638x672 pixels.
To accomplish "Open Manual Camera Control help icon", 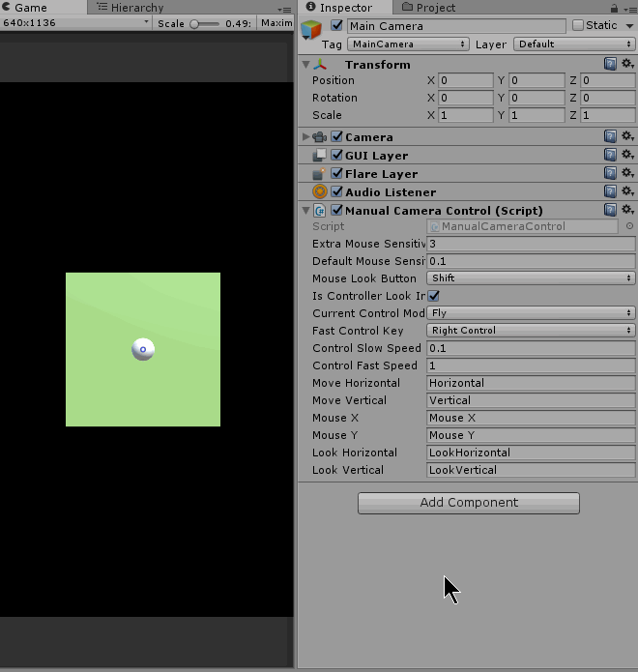I will point(610,210).
